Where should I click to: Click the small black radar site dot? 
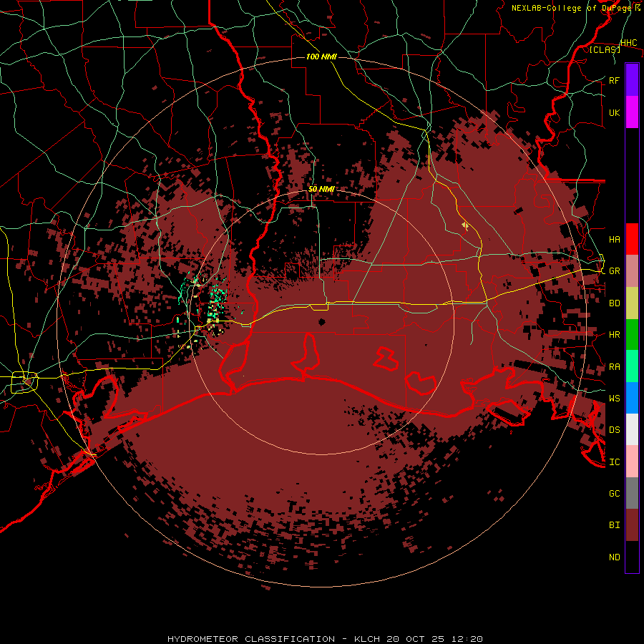(321, 321)
